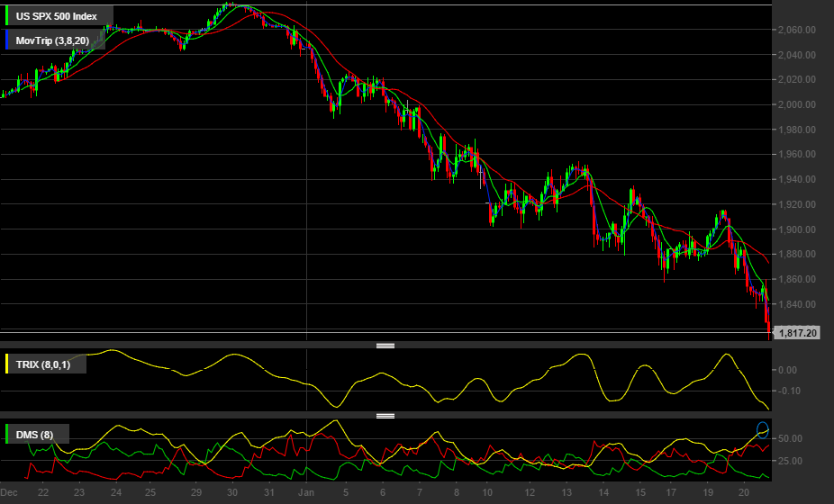The width and height of the screenshot is (834, 504).
Task: Select the TRIX (8,0,1) indicator label
Action: point(43,364)
